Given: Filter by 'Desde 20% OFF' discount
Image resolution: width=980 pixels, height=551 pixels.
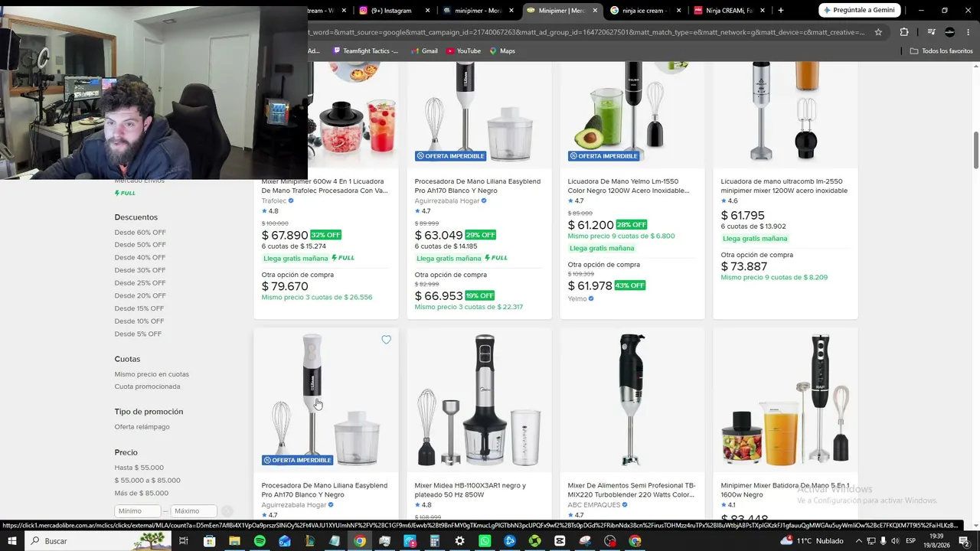Looking at the screenshot, I should click(x=140, y=295).
